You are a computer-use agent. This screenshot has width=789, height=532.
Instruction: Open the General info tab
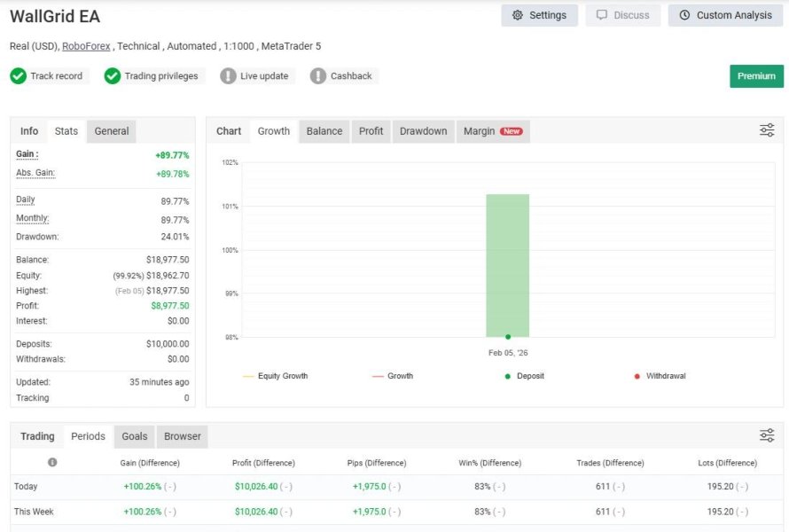click(111, 131)
